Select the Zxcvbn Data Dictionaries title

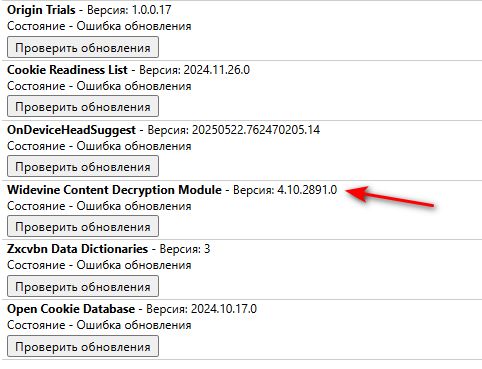coord(78,249)
